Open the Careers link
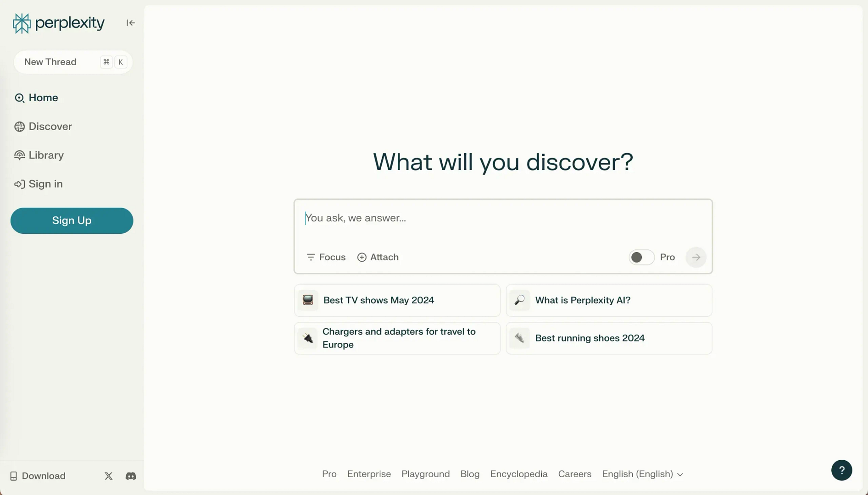 coord(574,474)
